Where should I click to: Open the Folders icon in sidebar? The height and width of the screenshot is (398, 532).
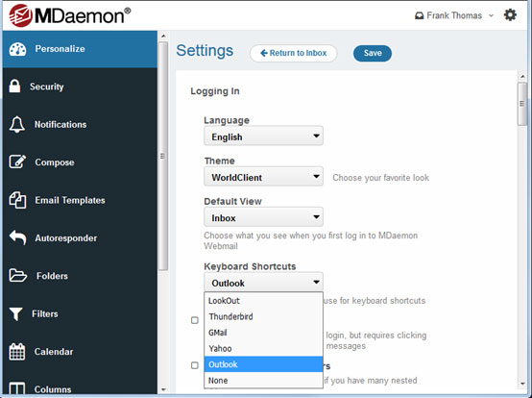tap(17, 275)
